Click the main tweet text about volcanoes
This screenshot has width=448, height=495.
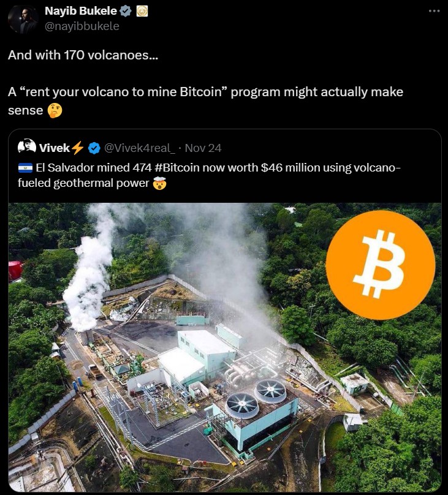pos(205,83)
